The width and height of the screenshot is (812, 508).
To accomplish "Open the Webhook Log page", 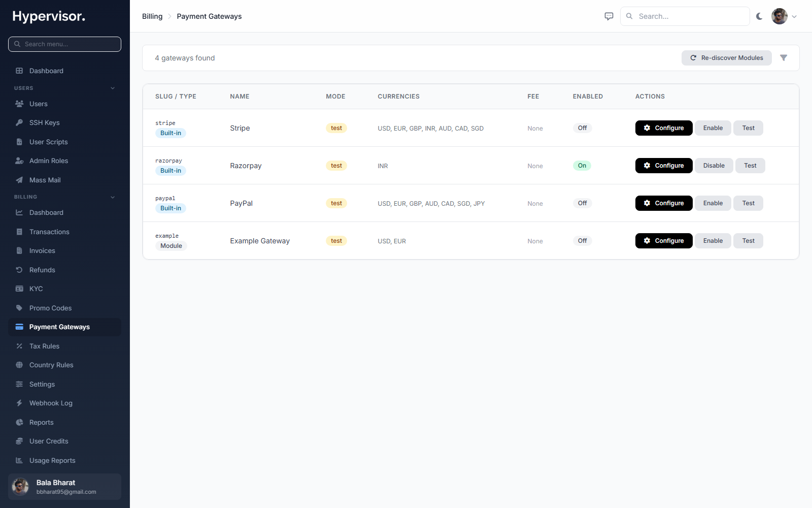I will pyautogui.click(x=64, y=403).
